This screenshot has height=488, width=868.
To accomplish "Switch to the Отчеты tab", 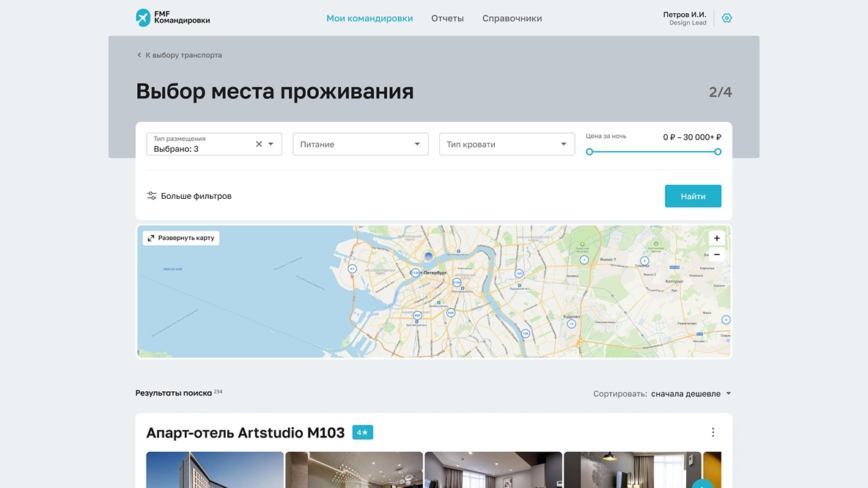I will tap(447, 18).
